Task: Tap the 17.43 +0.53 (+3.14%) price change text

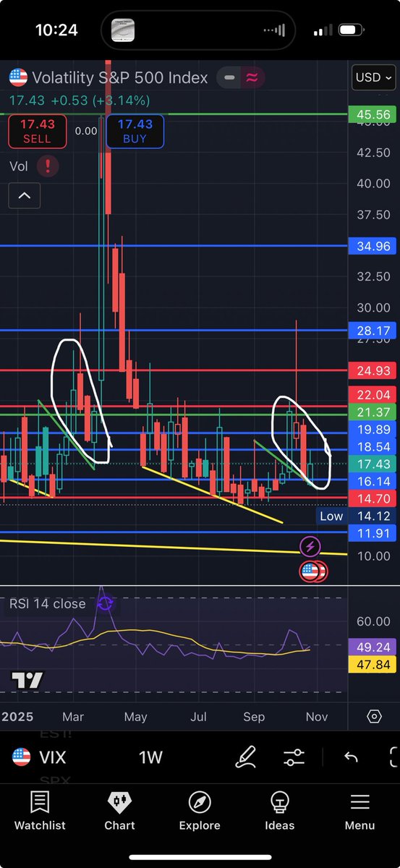Action: (80, 100)
